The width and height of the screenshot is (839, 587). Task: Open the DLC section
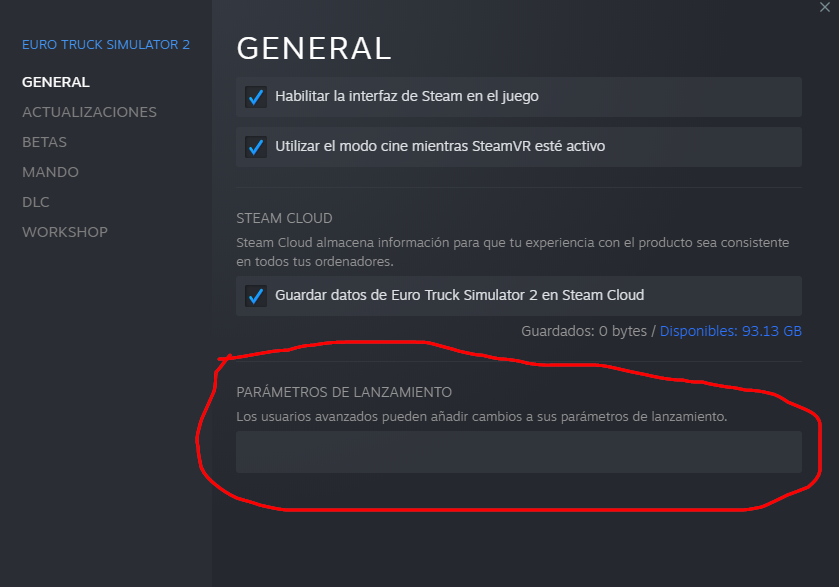coord(36,202)
